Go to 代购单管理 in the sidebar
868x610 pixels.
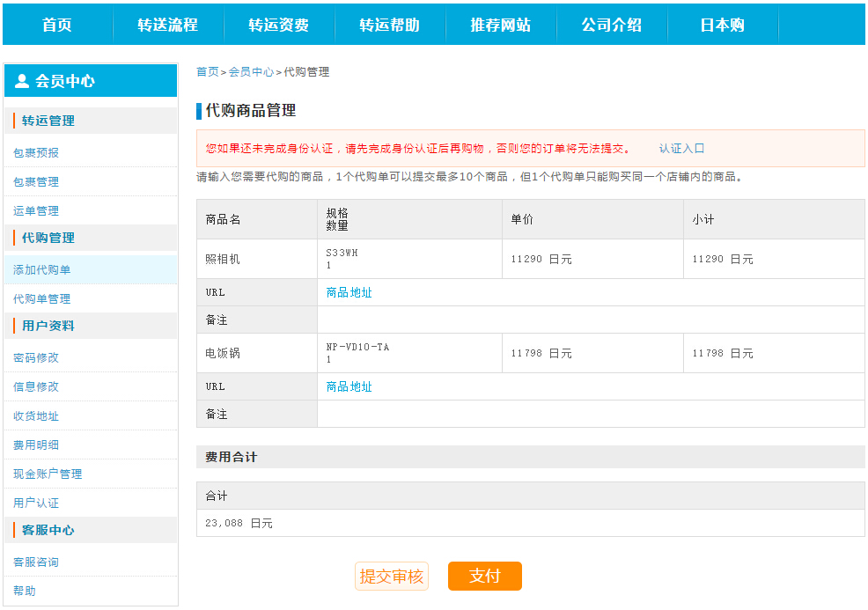[42, 298]
